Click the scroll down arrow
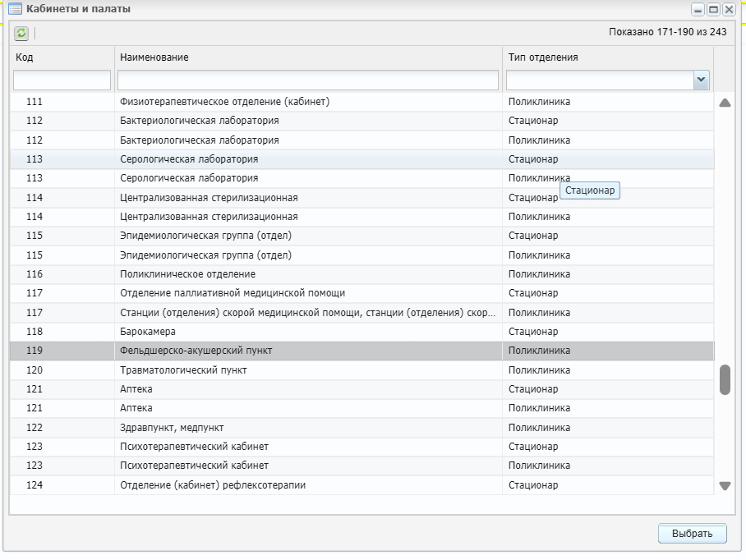The height and width of the screenshot is (560, 746). [x=725, y=486]
